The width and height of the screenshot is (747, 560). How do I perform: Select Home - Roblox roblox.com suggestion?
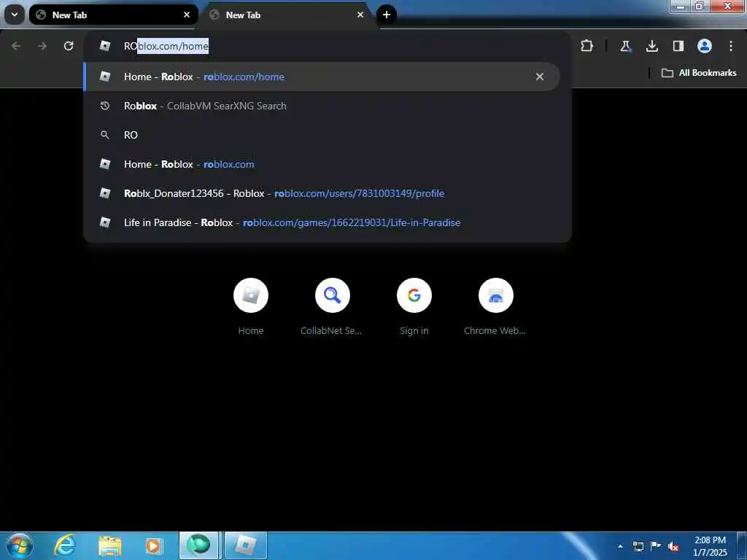[321, 164]
